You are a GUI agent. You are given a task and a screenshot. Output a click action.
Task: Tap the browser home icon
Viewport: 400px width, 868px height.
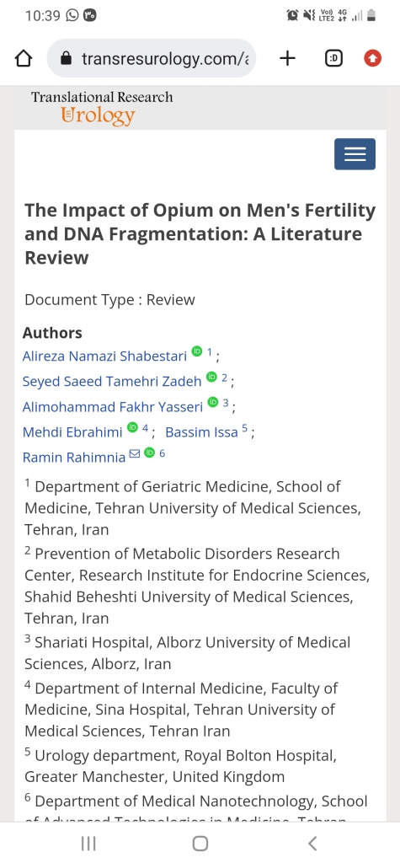(24, 58)
